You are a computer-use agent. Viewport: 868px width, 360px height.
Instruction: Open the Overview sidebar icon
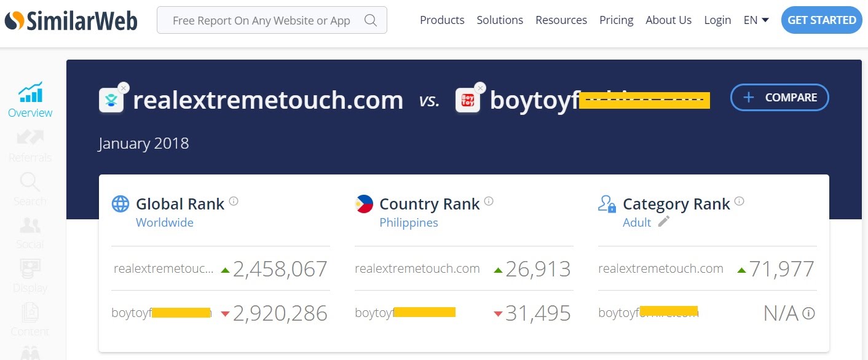pyautogui.click(x=30, y=99)
